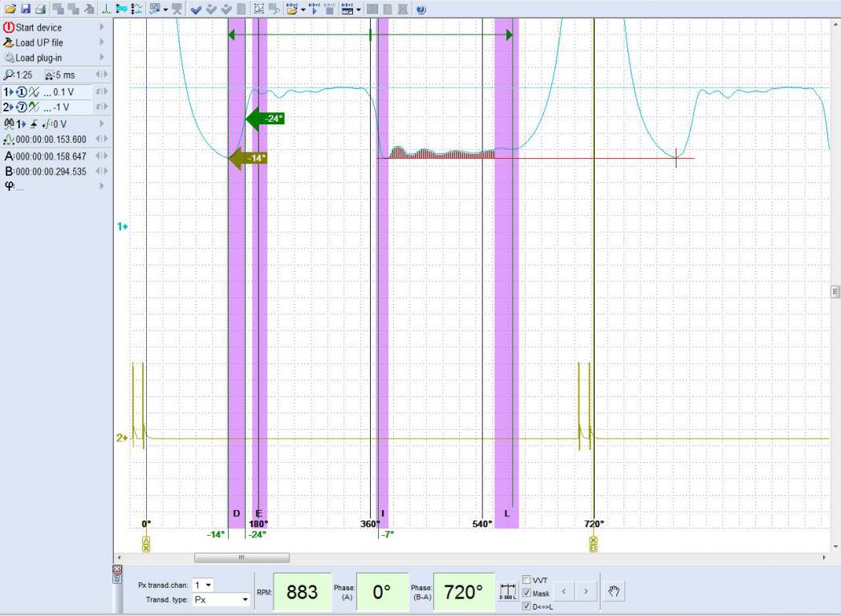Toggle channel 1 AC/DC coupling icon
This screenshot has height=616, width=841.
tap(34, 91)
